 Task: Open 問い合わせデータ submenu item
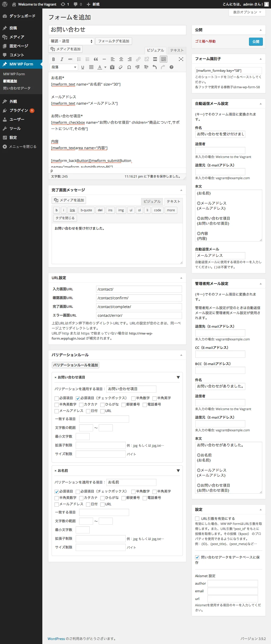(x=17, y=88)
